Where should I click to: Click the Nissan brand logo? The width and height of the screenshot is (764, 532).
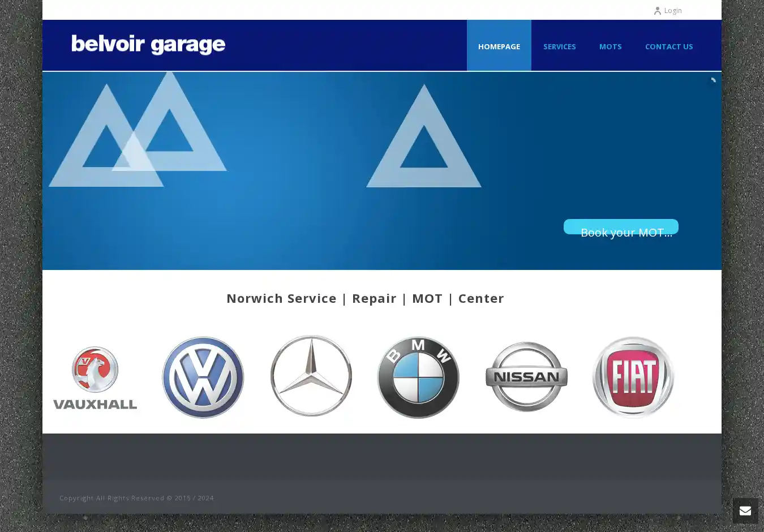[x=526, y=377]
